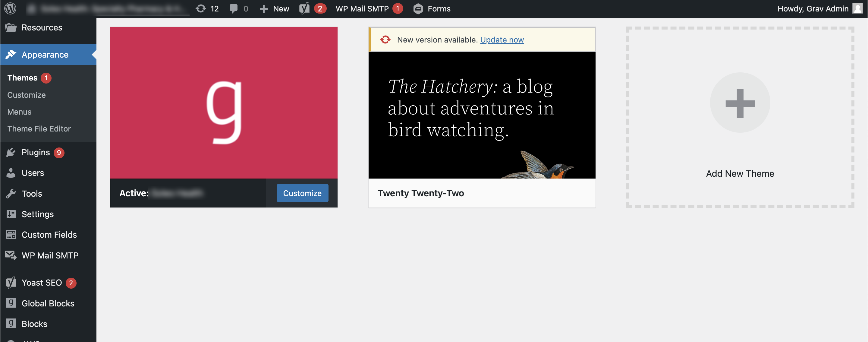Click the WP Mail SMTP badge 1
Viewport: 868px width, 342px height.
tap(398, 9)
